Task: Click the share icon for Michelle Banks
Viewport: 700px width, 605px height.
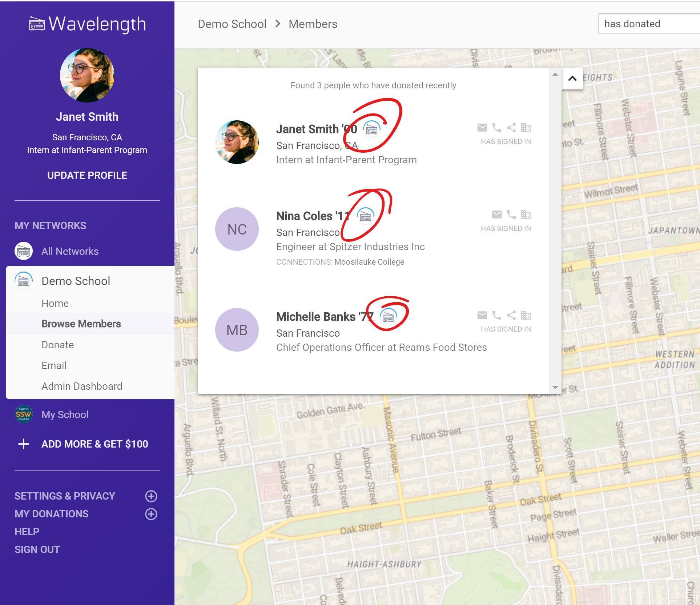Action: (x=511, y=315)
